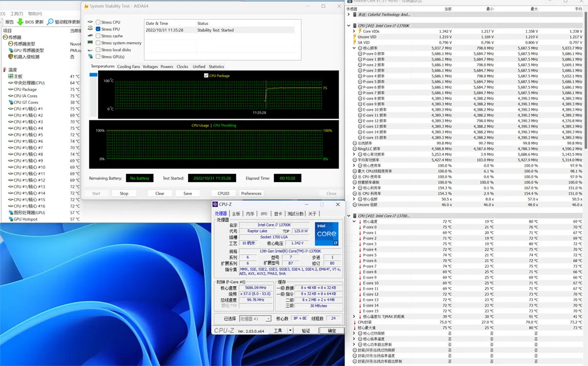
Task: Click the memory stick icon beside Stress system memory
Action: [91, 43]
